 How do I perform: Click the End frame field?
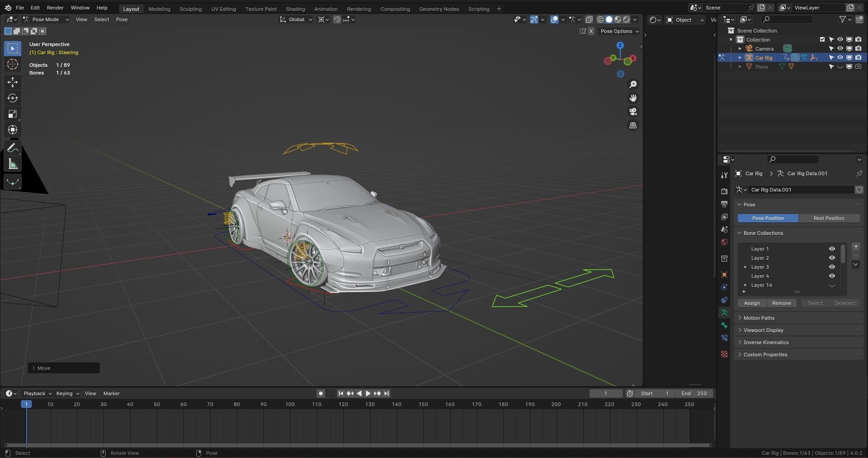tap(694, 393)
